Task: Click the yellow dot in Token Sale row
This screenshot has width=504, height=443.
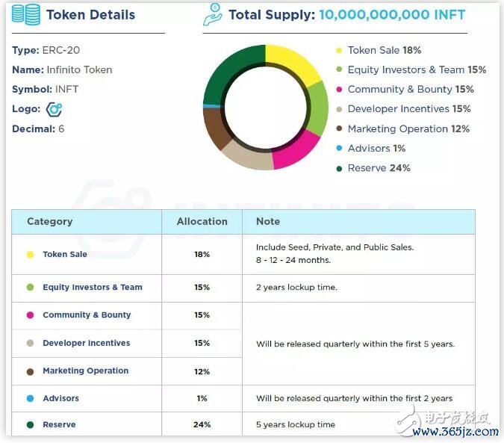Action: [x=30, y=255]
